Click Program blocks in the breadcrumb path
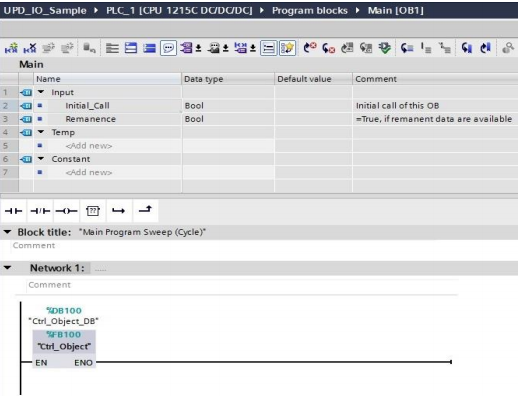This screenshot has width=519, height=396. [310, 11]
